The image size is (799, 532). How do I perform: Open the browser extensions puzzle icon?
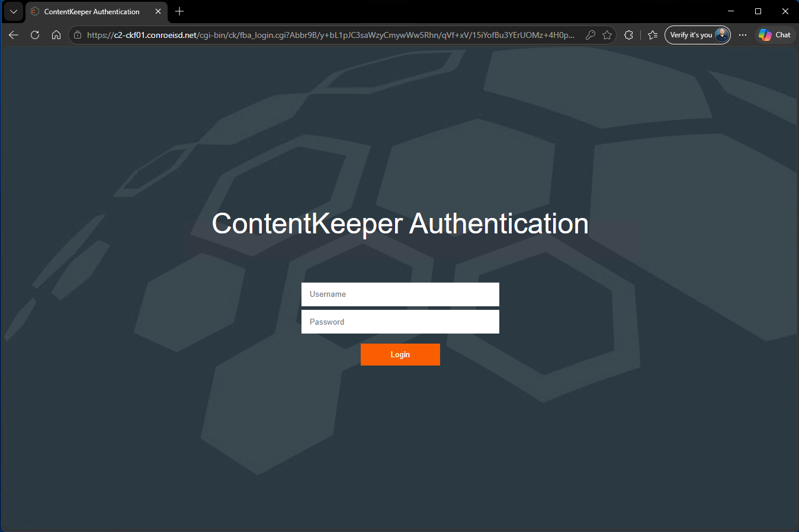tap(629, 35)
